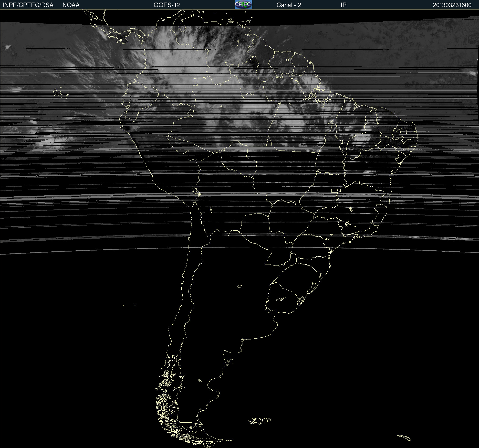Click the Canal - 2 label
Viewport: 479px width, 448px height.
[x=289, y=5]
